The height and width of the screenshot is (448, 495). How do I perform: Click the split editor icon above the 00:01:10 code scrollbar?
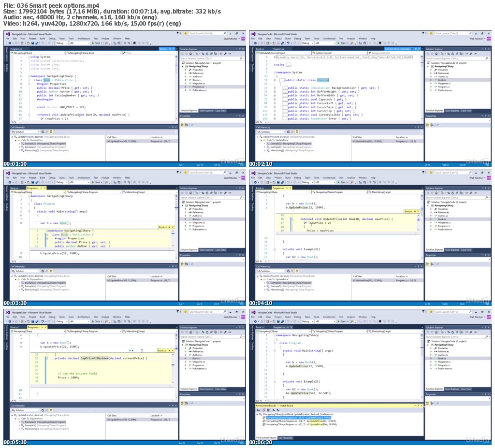(176, 57)
